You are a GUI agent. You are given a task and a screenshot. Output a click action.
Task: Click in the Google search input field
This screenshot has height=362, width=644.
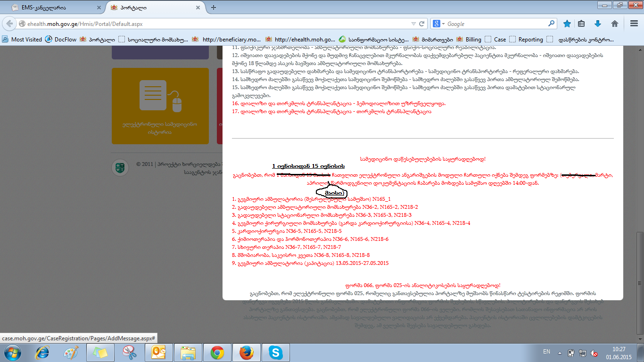click(x=495, y=24)
